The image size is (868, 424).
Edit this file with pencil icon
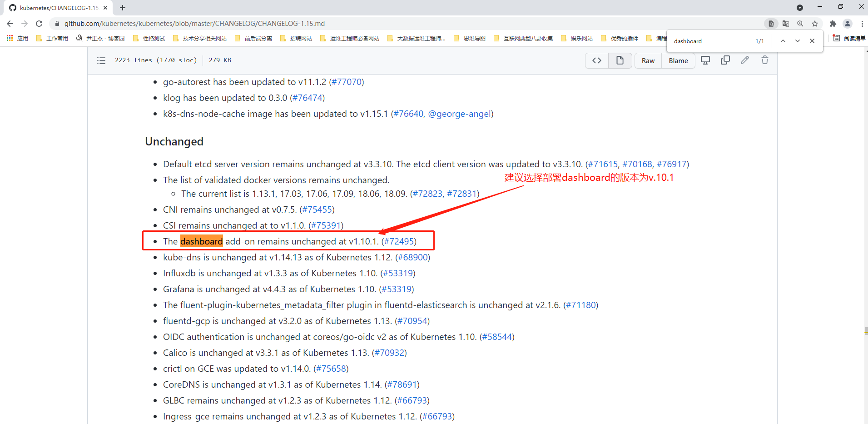(745, 60)
